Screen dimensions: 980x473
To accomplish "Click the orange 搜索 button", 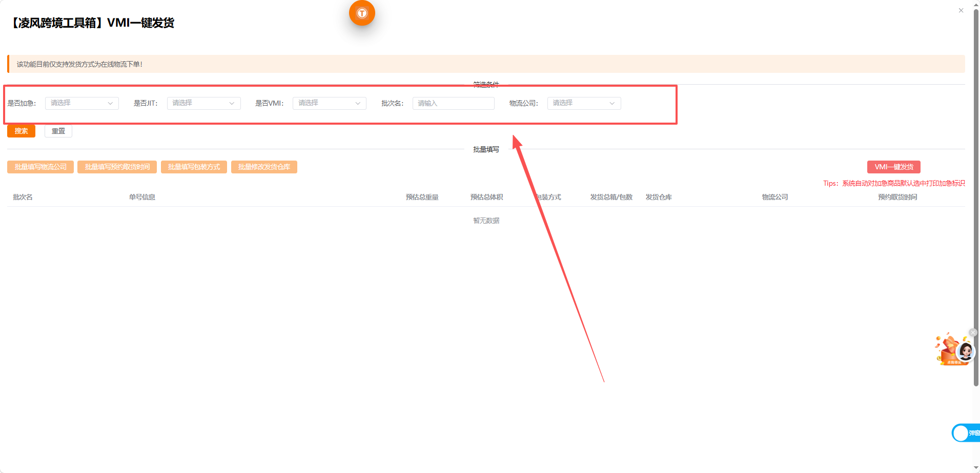I will [21, 131].
